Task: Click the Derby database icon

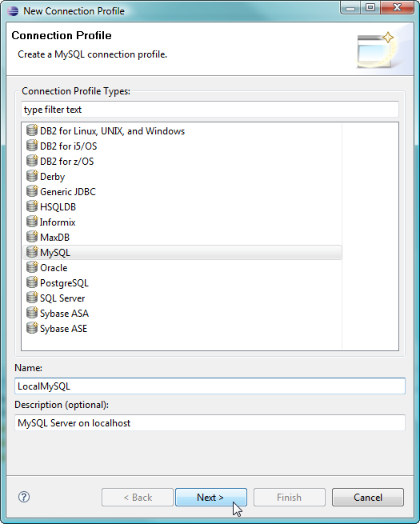Action: [32, 176]
